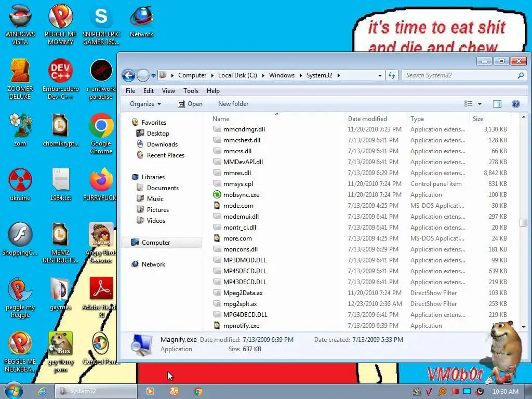Select the Skype SNIPED!! EPIC GAMER icon

(101, 24)
